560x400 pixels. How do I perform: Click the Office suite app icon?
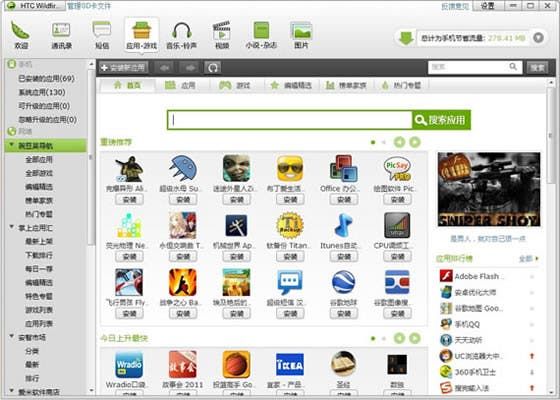(344, 169)
